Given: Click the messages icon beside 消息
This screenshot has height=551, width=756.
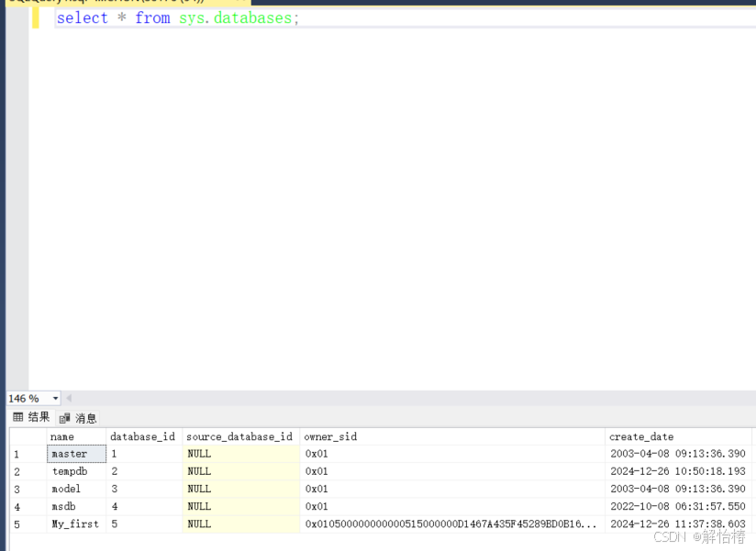Looking at the screenshot, I should pyautogui.click(x=64, y=419).
